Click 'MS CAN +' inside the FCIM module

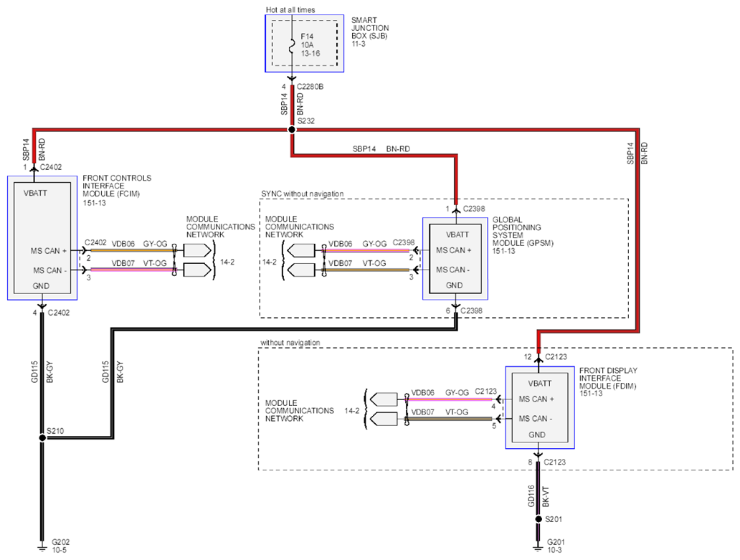point(49,251)
